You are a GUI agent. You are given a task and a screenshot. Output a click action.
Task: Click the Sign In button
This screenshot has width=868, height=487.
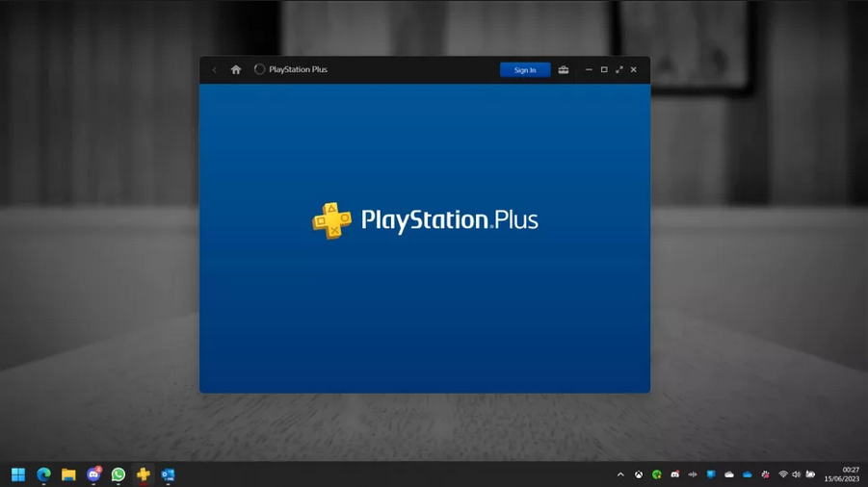[525, 70]
